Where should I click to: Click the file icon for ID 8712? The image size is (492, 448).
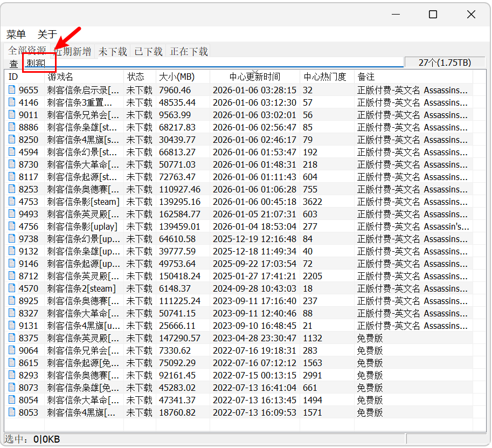tap(12, 276)
